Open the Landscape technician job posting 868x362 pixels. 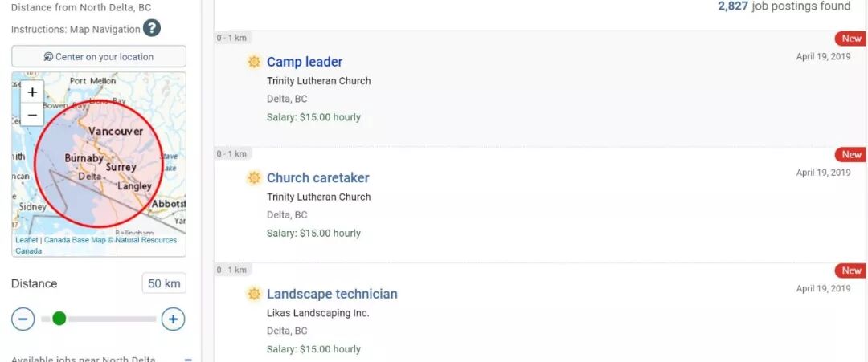(x=332, y=294)
